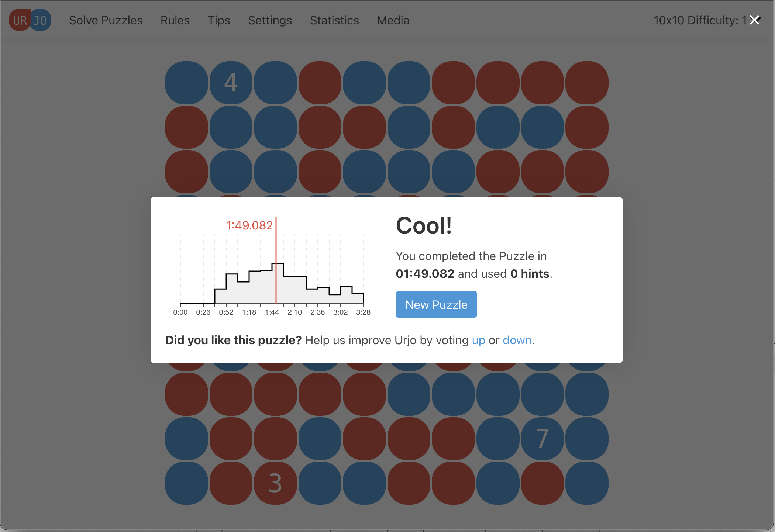
Task: Click the blue cell numbered 4
Action: coord(231,83)
